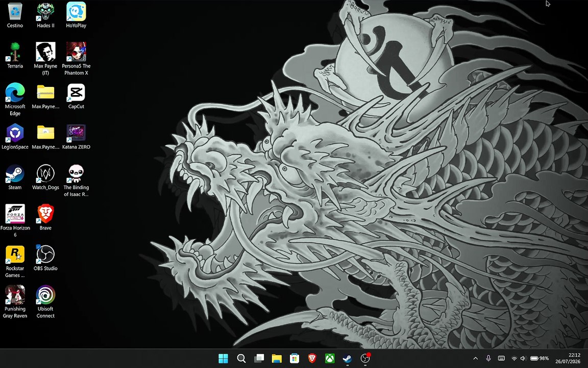Select the Terraria desktop shortcut
Viewport: 588px width, 368px height.
15,55
